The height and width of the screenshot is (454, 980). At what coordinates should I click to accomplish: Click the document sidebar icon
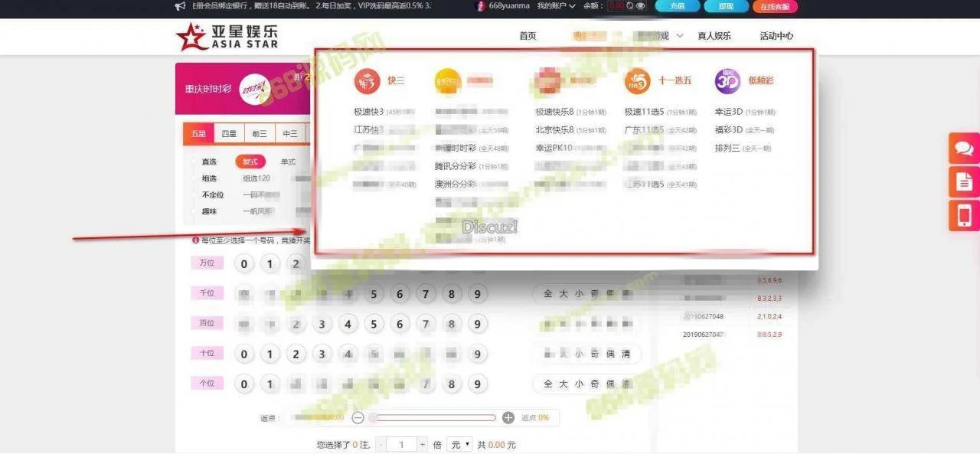point(964,181)
